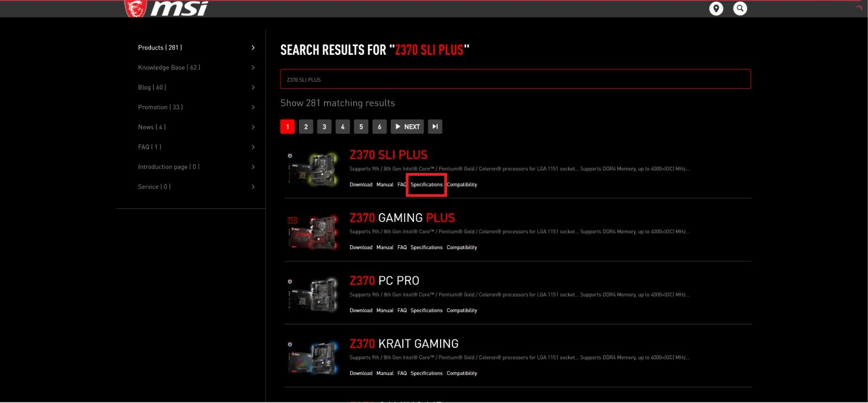This screenshot has width=868, height=403.
Task: Open Manual for Z370 PC PRO
Action: (x=385, y=311)
